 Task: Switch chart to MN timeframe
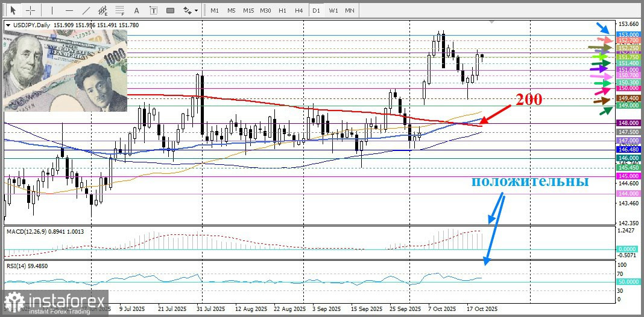coord(350,10)
